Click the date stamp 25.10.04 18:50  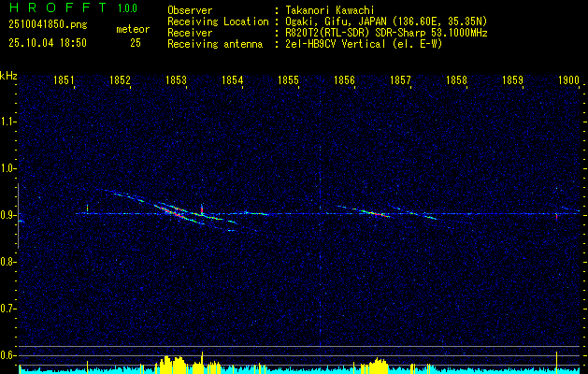[x=48, y=43]
